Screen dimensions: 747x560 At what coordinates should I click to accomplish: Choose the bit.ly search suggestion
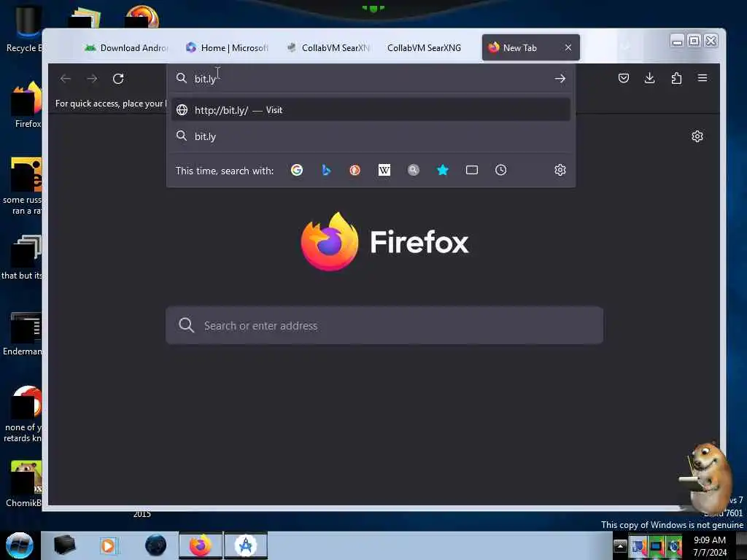(371, 136)
